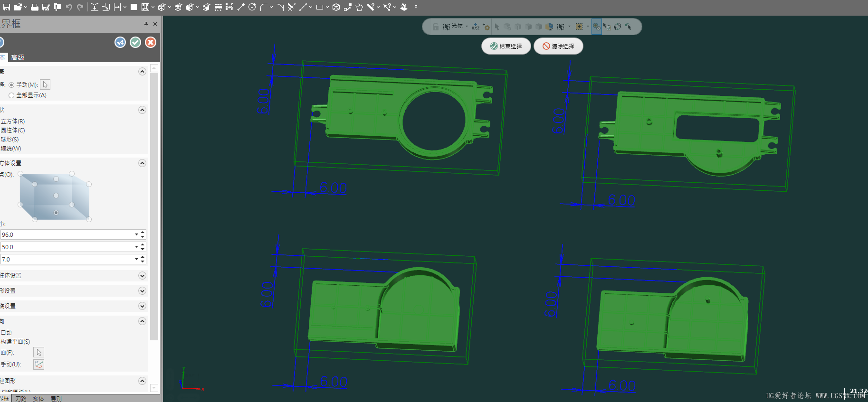Click the X,Y,Z coordinate input icon

[475, 27]
